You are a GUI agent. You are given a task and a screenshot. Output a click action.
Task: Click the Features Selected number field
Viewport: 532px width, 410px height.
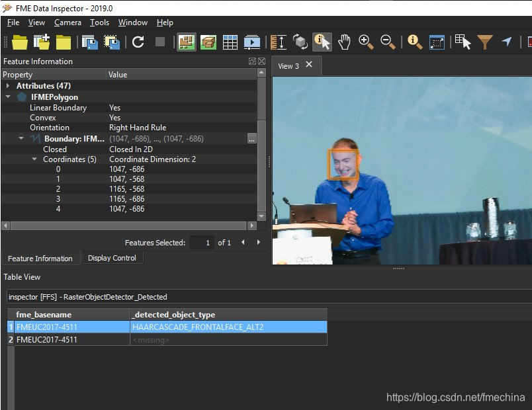[x=202, y=243]
